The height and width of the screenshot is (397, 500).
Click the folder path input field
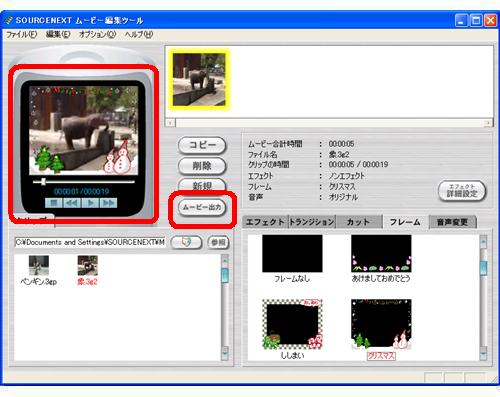point(90,242)
